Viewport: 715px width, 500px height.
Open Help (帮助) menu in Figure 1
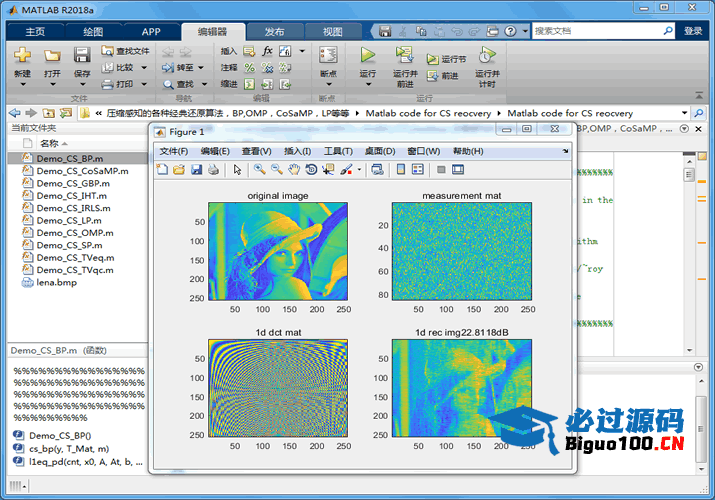(468, 151)
